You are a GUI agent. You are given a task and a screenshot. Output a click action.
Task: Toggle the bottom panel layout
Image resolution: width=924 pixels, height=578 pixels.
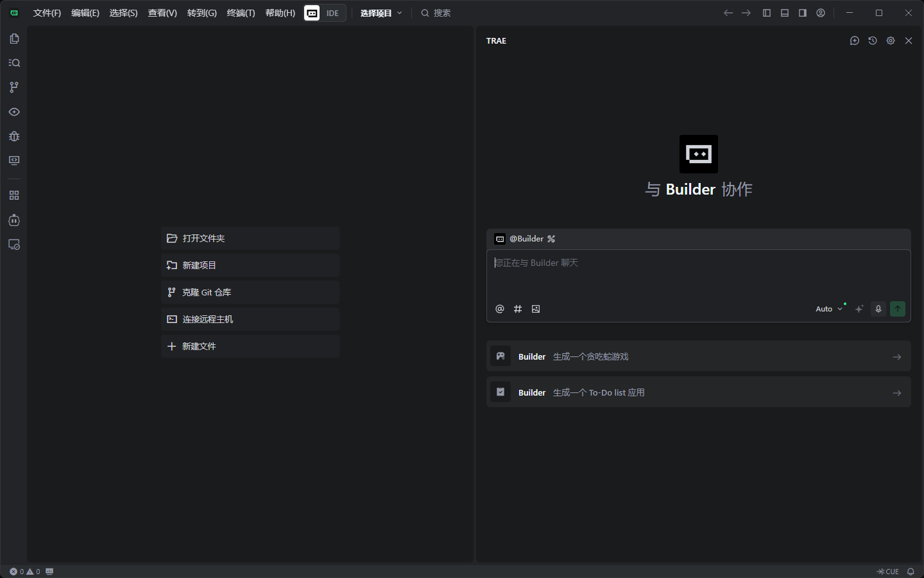[x=785, y=13]
